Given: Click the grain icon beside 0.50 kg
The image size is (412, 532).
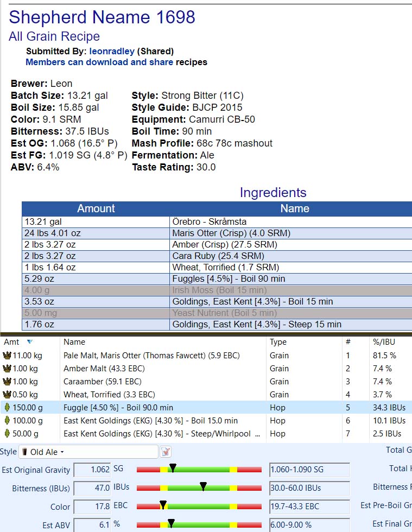Looking at the screenshot, I should click(7, 395).
